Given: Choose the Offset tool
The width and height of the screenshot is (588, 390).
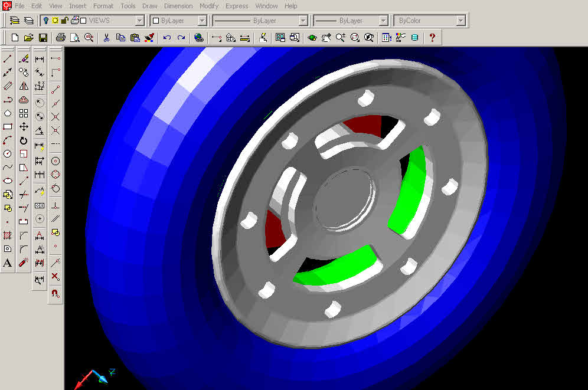Looking at the screenshot, I should pyautogui.click(x=24, y=100).
